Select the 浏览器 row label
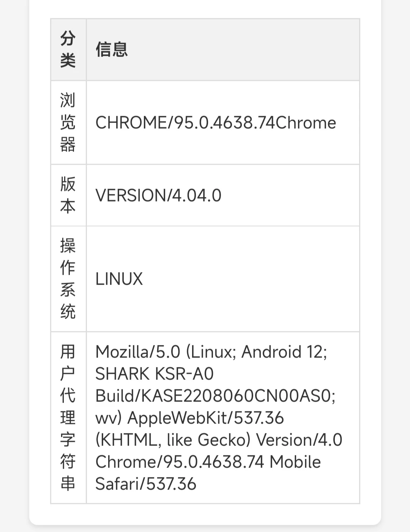Viewport: 410px width, 532px height. pyautogui.click(x=68, y=123)
